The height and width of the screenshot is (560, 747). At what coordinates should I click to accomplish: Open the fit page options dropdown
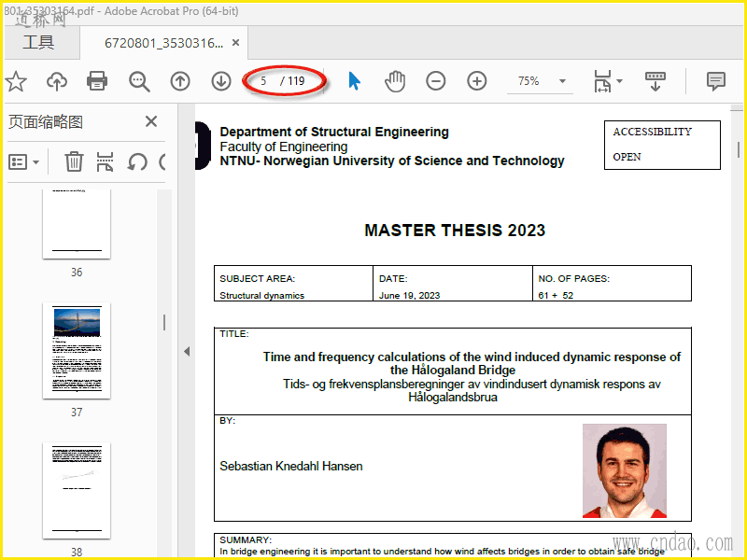coord(608,81)
